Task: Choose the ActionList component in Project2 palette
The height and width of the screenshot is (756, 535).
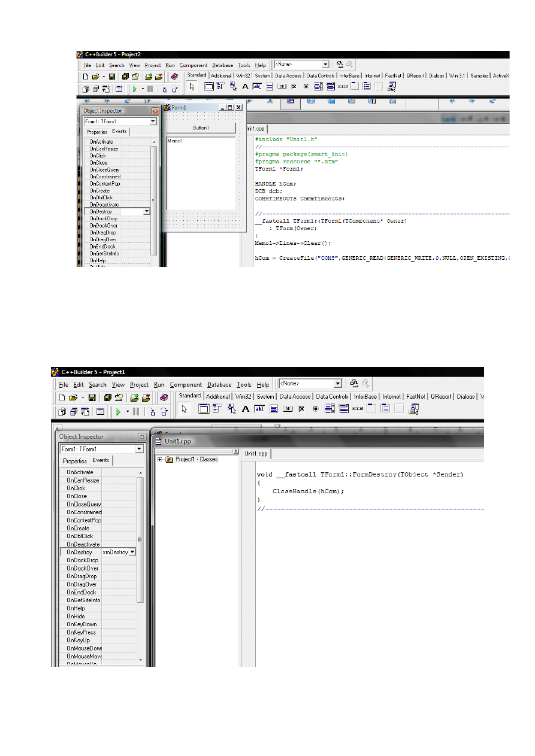Action: [x=392, y=87]
